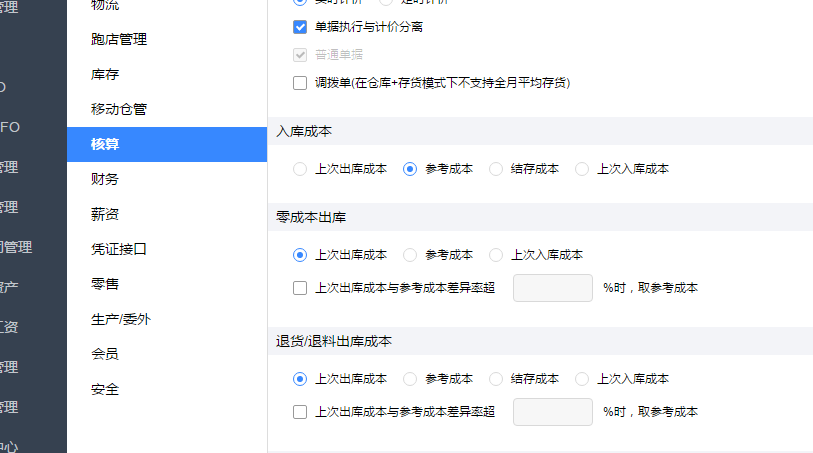Open the 财务 settings section
This screenshot has height=453, width=813.
tap(105, 179)
